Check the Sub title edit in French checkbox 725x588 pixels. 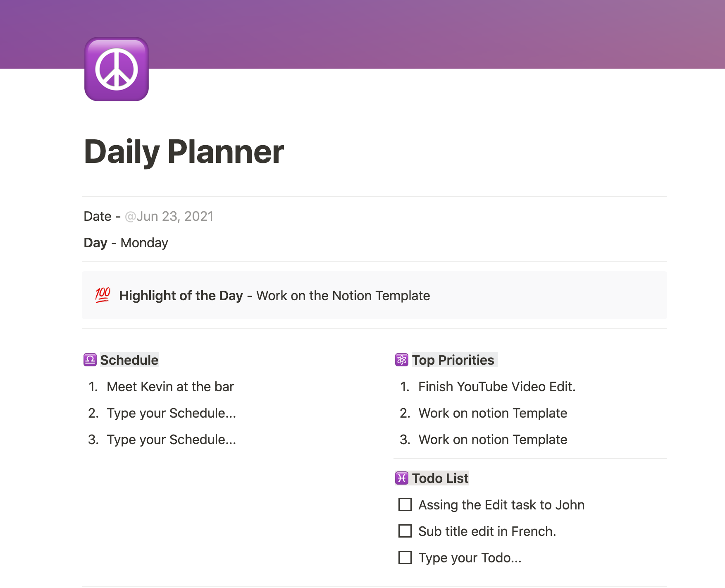tap(404, 531)
